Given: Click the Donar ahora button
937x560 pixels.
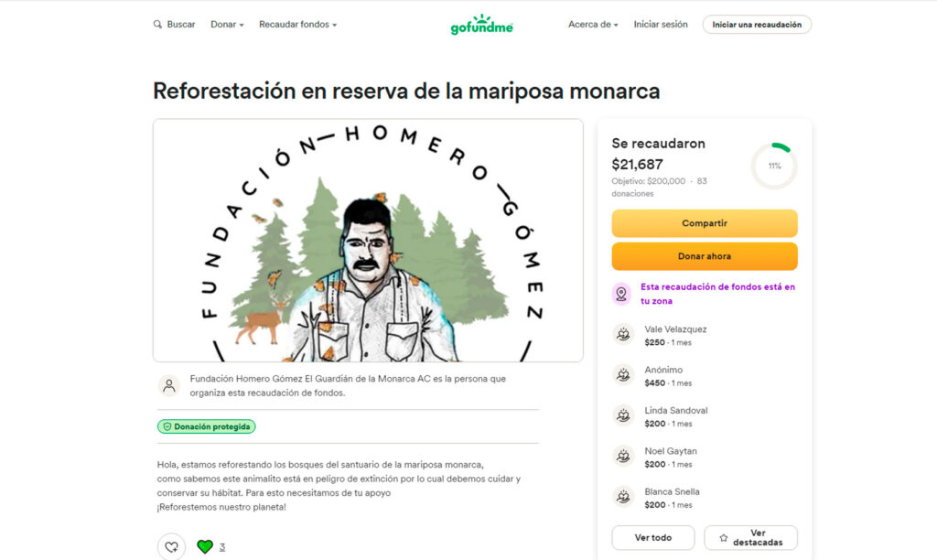Looking at the screenshot, I should click(x=705, y=256).
